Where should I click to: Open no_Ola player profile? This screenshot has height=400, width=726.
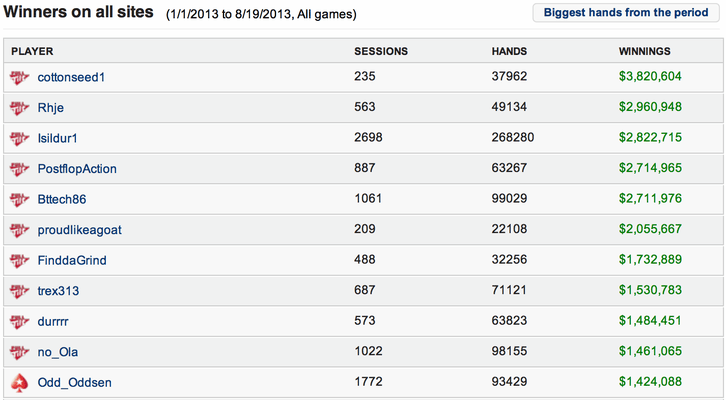pos(57,352)
